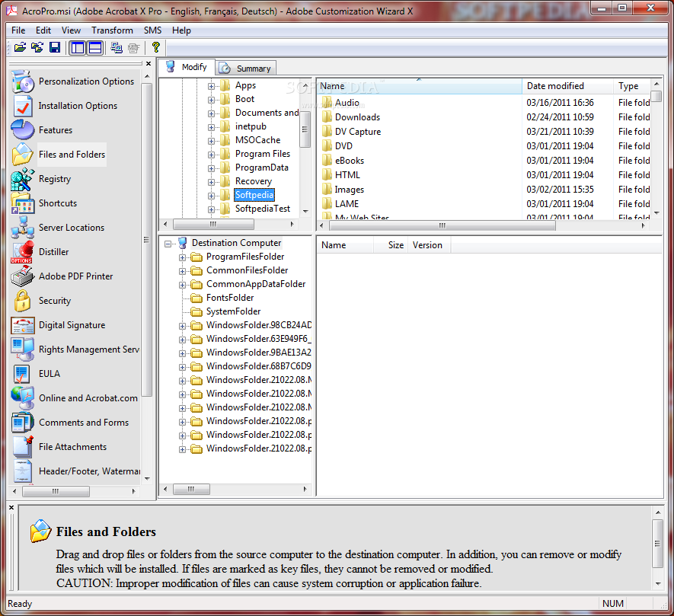This screenshot has height=616, width=674.
Task: Switch to the Summary tab
Action: point(246,69)
